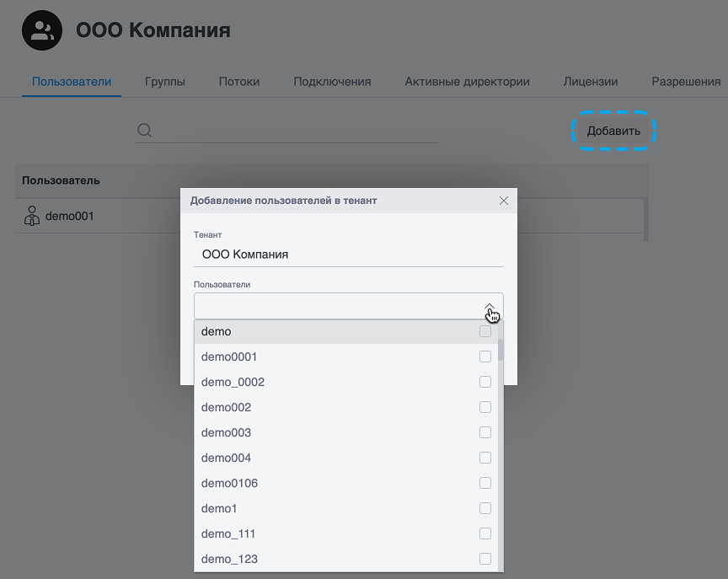Select demo003 in the list
The image size is (728, 579).
pos(346,432)
